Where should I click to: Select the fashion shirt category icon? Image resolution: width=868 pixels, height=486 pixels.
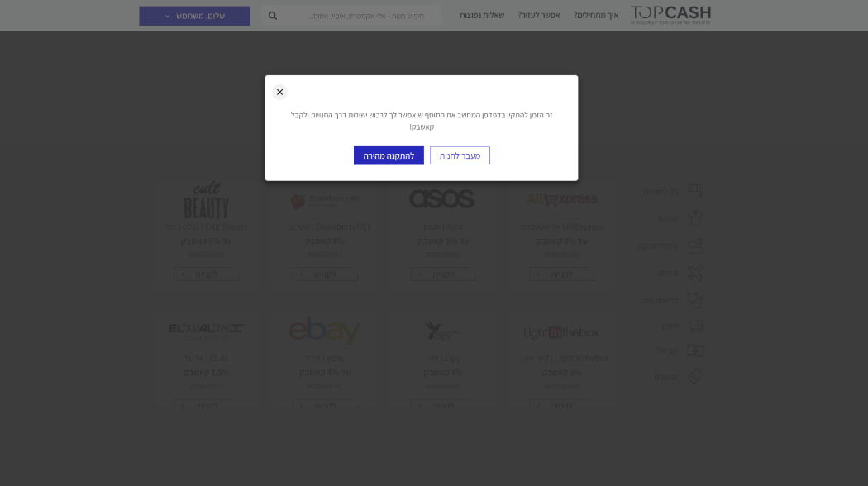tap(695, 218)
